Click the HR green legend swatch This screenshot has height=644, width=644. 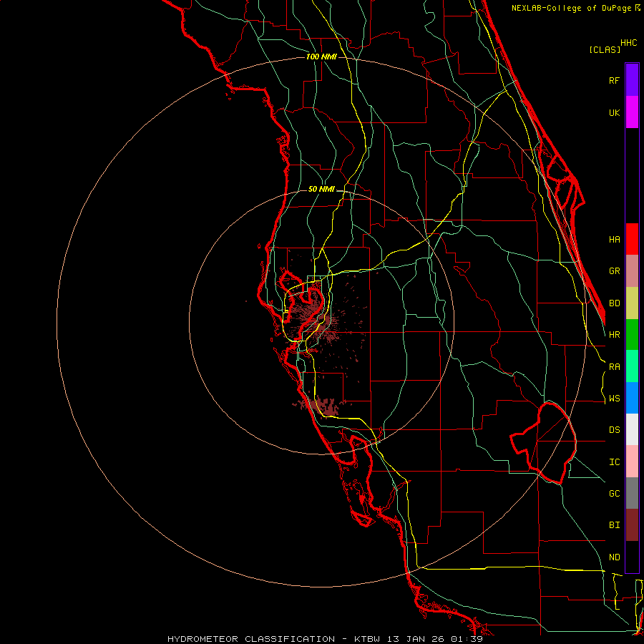pos(632,335)
